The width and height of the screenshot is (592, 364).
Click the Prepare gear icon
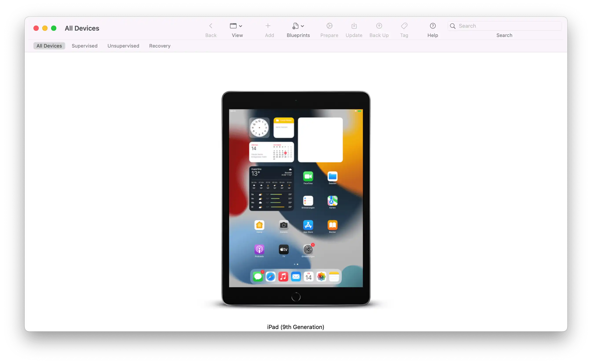pos(329,26)
